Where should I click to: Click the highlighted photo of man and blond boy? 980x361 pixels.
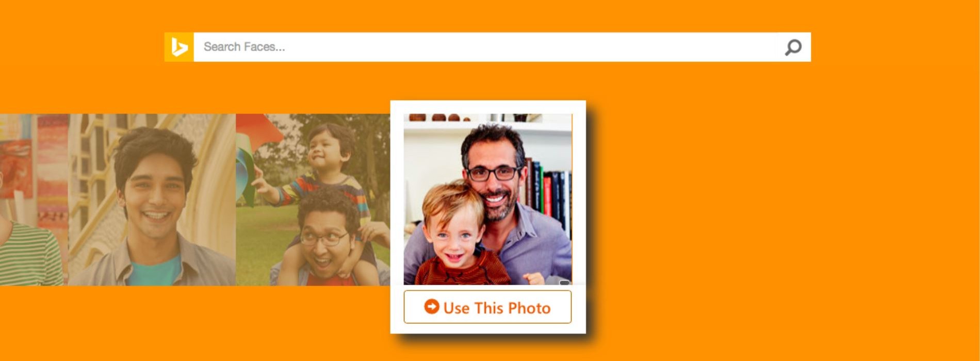click(488, 199)
